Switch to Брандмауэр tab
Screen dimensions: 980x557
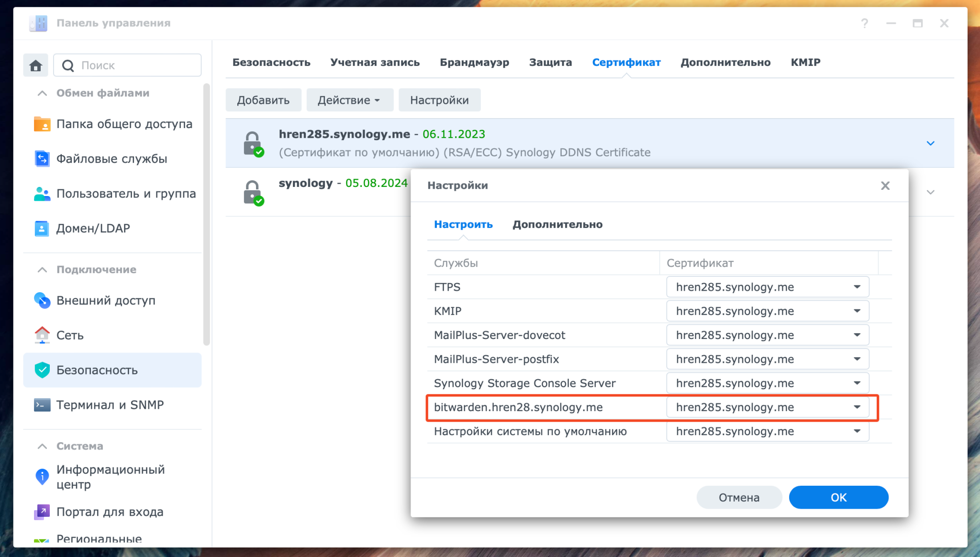pos(474,62)
